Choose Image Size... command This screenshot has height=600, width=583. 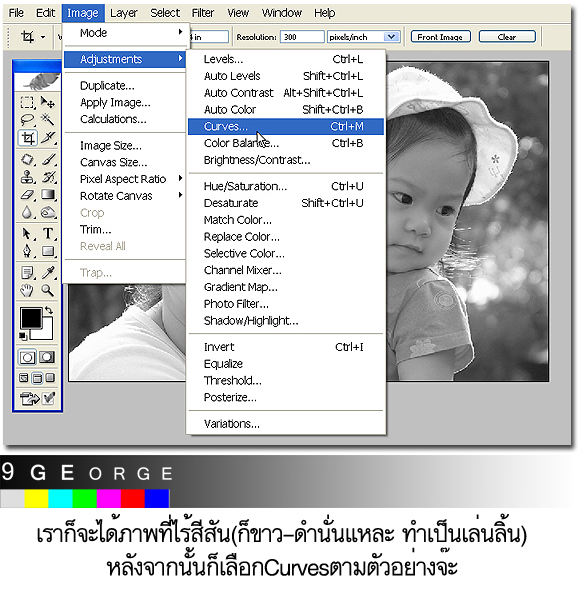click(125, 145)
